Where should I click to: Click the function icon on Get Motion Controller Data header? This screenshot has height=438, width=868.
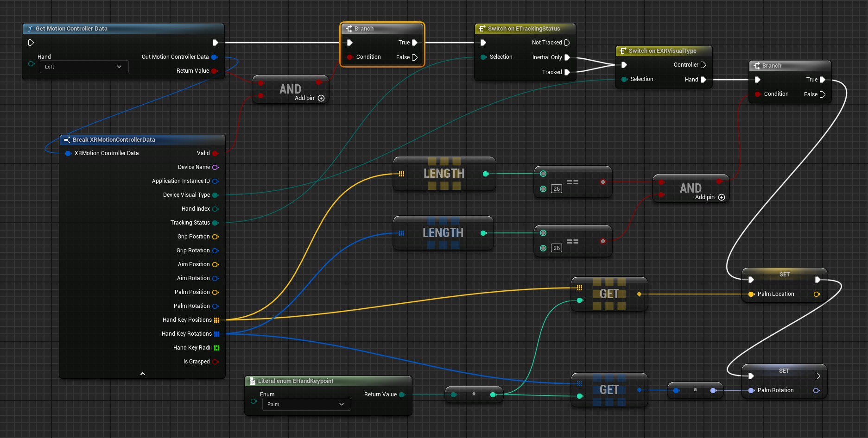[x=30, y=28]
